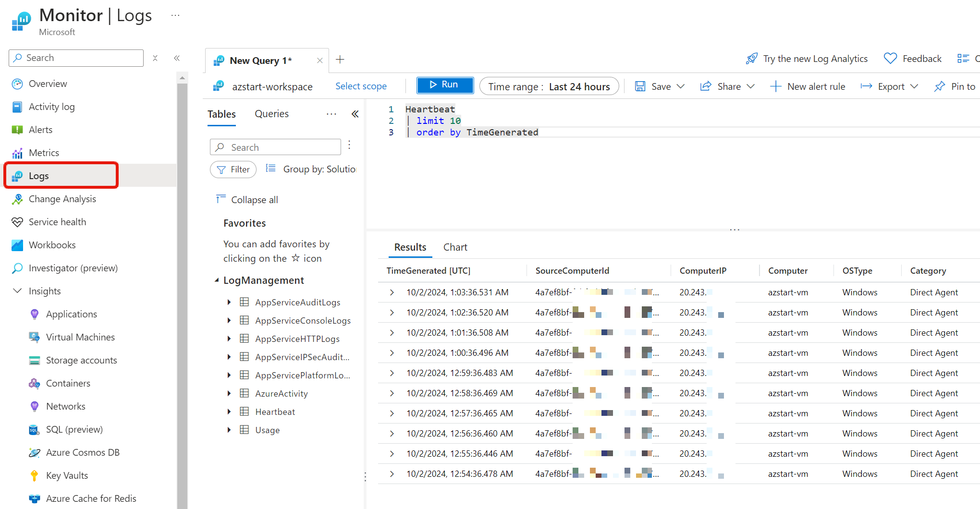
Task: Switch to the Chart tab
Action: (x=455, y=247)
